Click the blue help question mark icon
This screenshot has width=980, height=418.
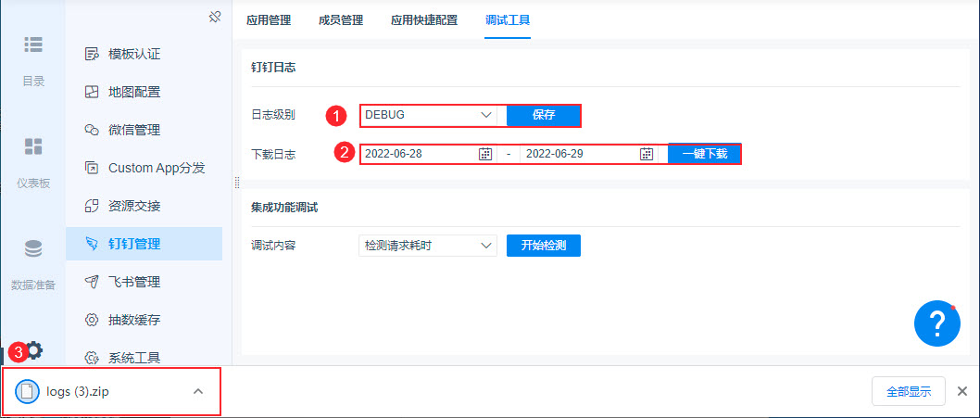tap(936, 323)
